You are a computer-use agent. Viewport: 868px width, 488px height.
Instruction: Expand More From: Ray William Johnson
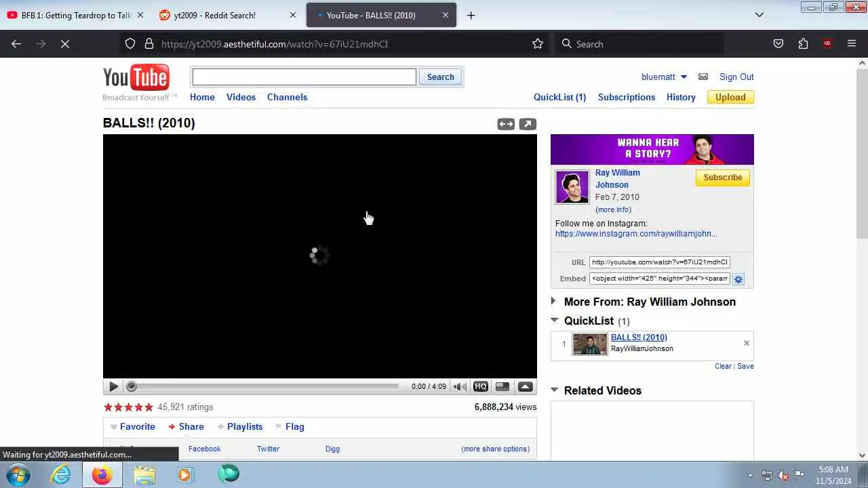[553, 302]
